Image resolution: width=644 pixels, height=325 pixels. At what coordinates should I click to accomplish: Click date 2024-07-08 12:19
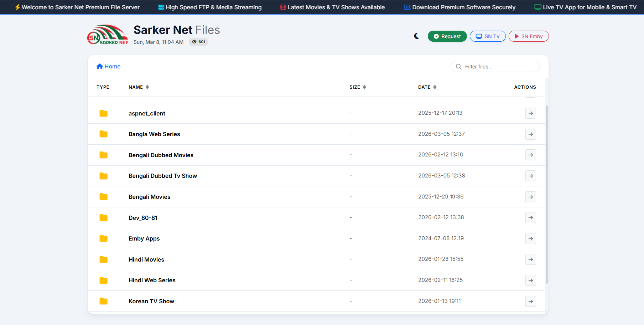click(x=441, y=238)
